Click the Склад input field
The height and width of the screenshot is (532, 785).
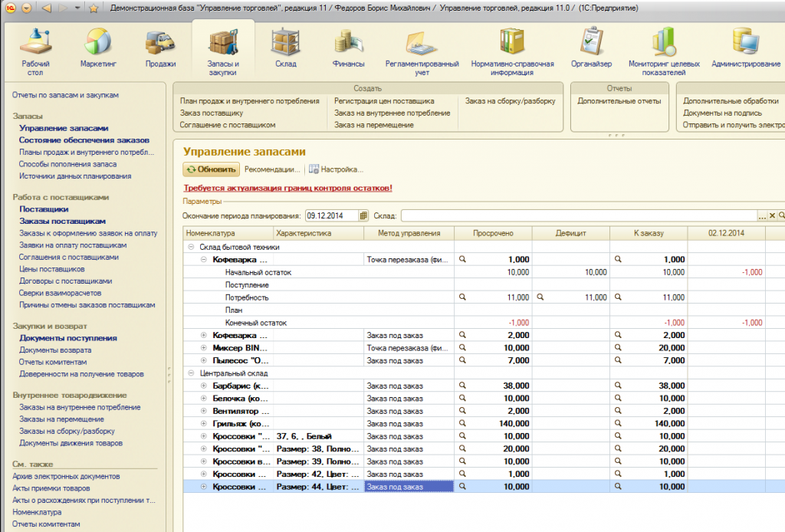579,215
